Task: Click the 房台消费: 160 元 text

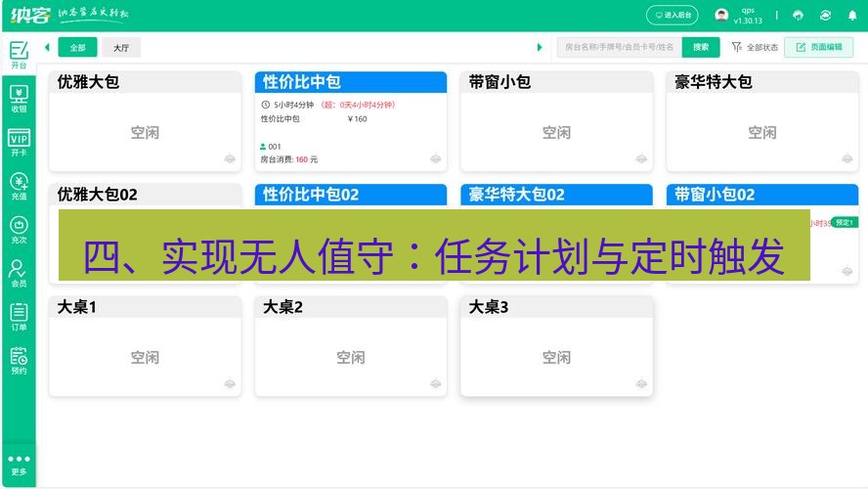Action: pos(289,159)
